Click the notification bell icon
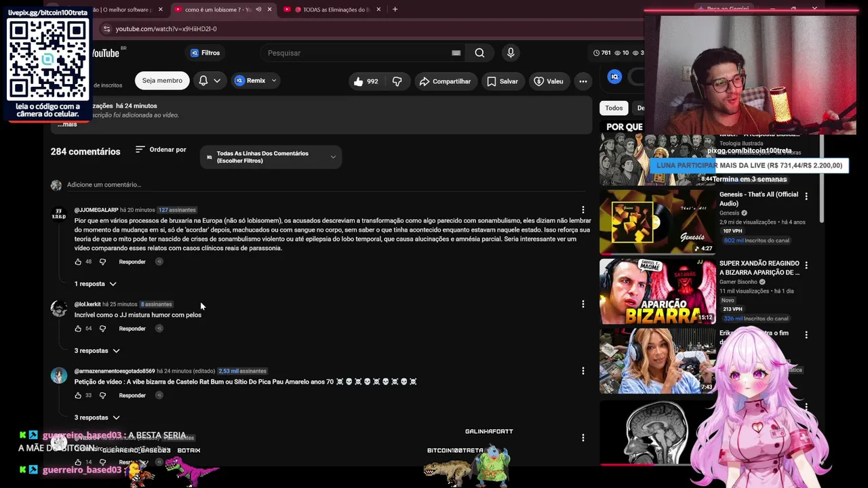868x488 pixels. (203, 81)
